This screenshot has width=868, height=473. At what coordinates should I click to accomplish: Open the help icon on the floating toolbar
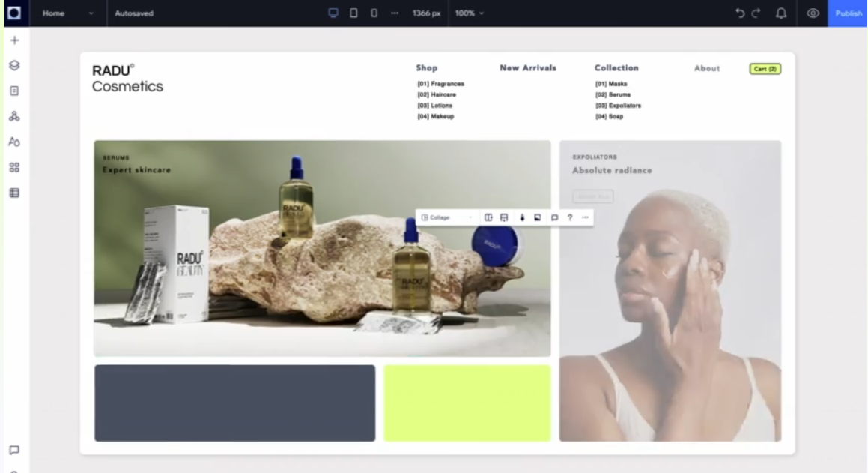(570, 217)
